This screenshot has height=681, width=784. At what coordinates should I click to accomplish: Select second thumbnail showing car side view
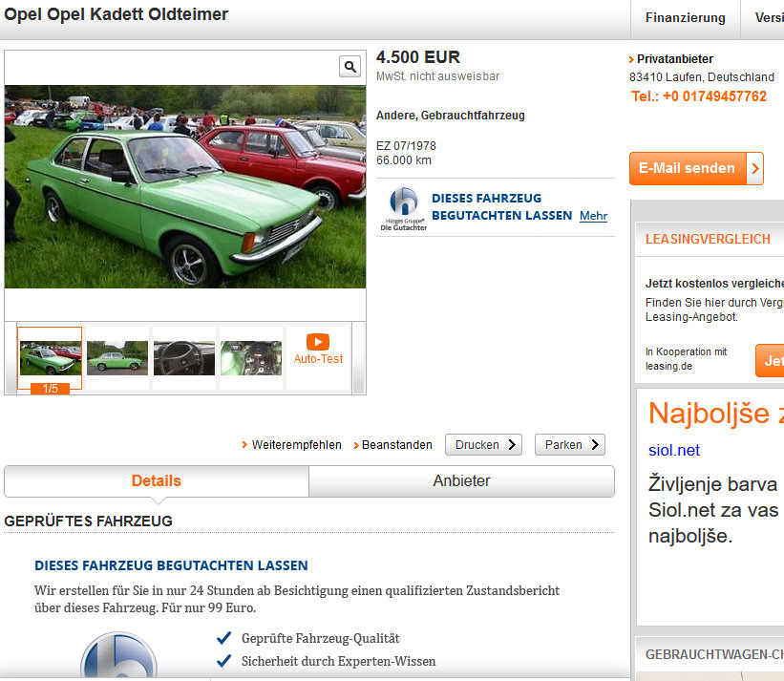point(117,358)
